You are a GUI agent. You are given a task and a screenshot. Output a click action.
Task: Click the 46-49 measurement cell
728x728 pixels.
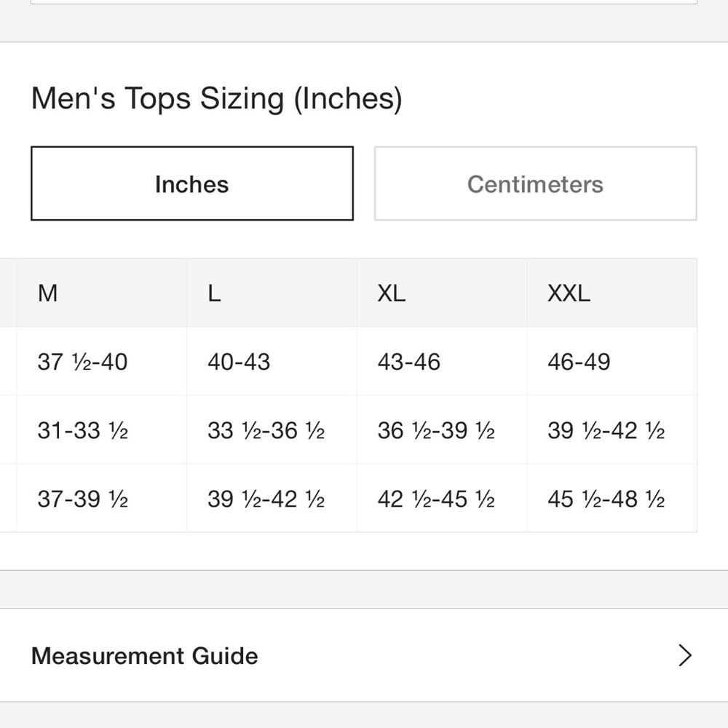pos(612,361)
